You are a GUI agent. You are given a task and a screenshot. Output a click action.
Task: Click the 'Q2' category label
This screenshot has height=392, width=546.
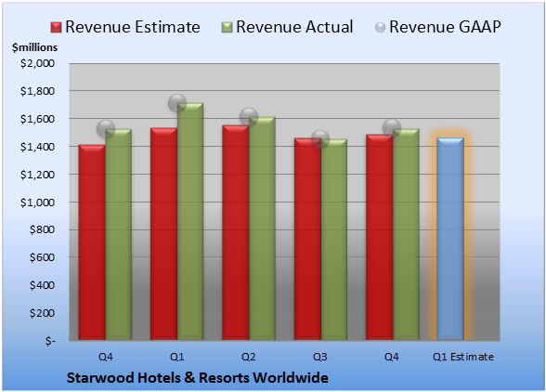(x=249, y=357)
